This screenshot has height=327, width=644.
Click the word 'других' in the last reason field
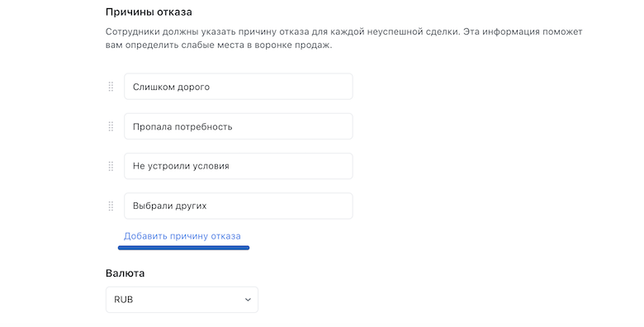[x=190, y=206]
